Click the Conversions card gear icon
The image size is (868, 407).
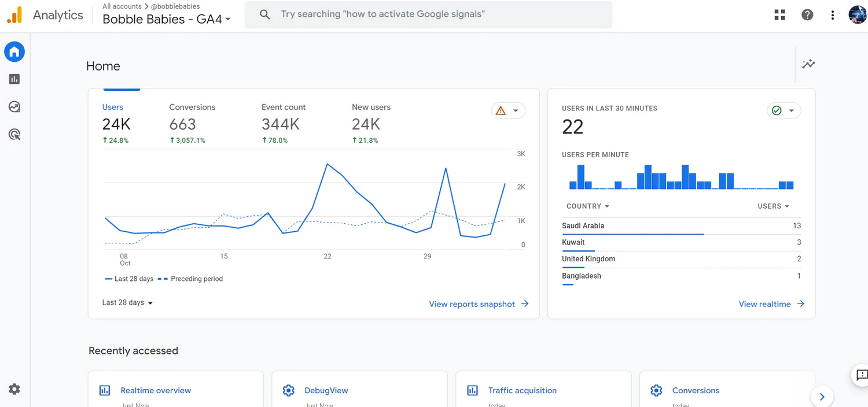point(656,391)
